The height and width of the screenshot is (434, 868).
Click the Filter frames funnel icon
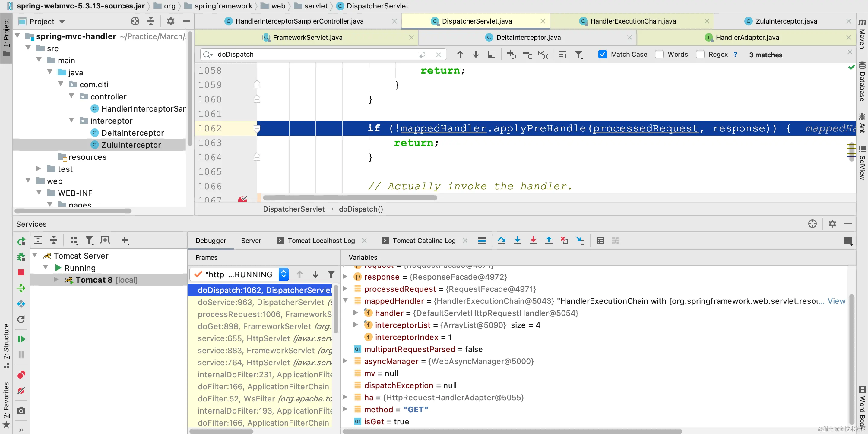(x=331, y=274)
